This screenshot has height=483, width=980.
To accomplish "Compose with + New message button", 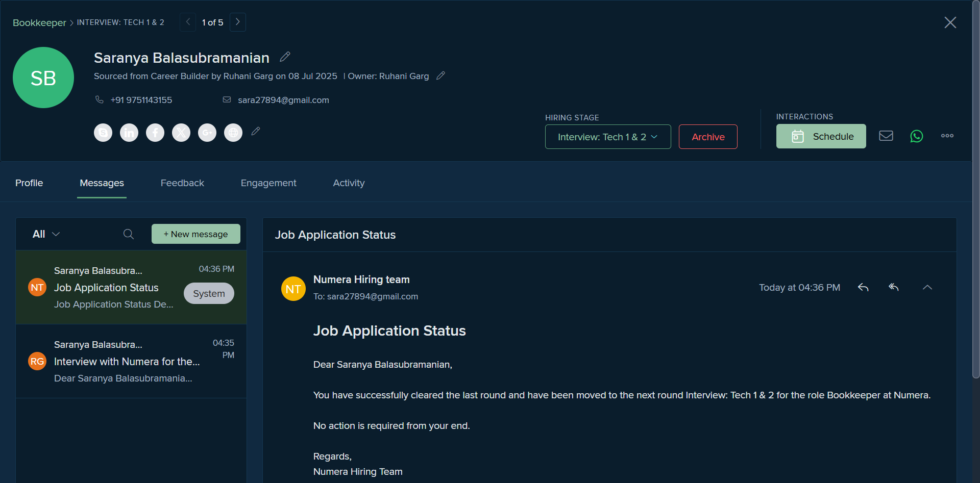I will [196, 234].
